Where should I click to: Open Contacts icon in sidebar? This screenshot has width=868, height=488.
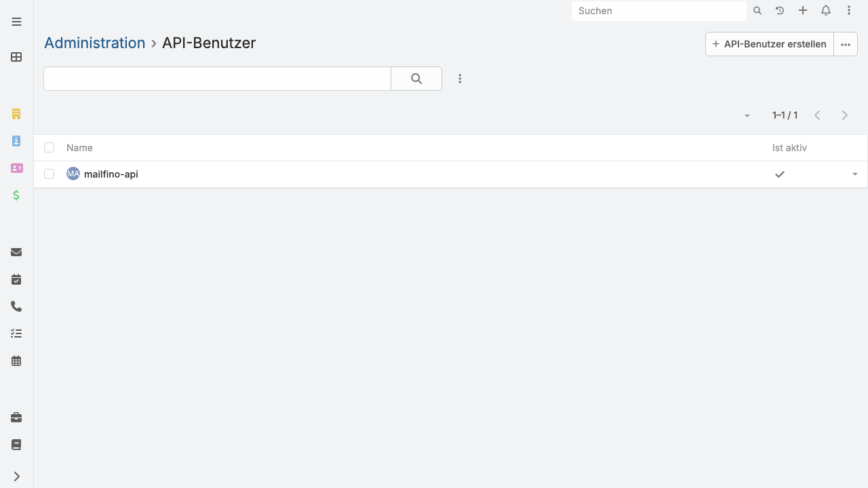tap(17, 141)
